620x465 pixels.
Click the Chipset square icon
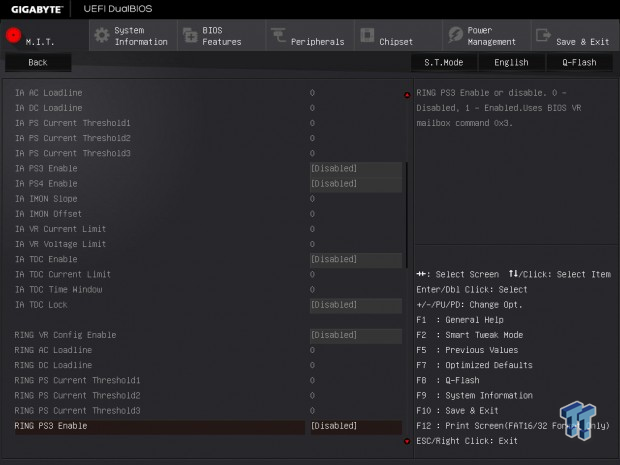[367, 35]
